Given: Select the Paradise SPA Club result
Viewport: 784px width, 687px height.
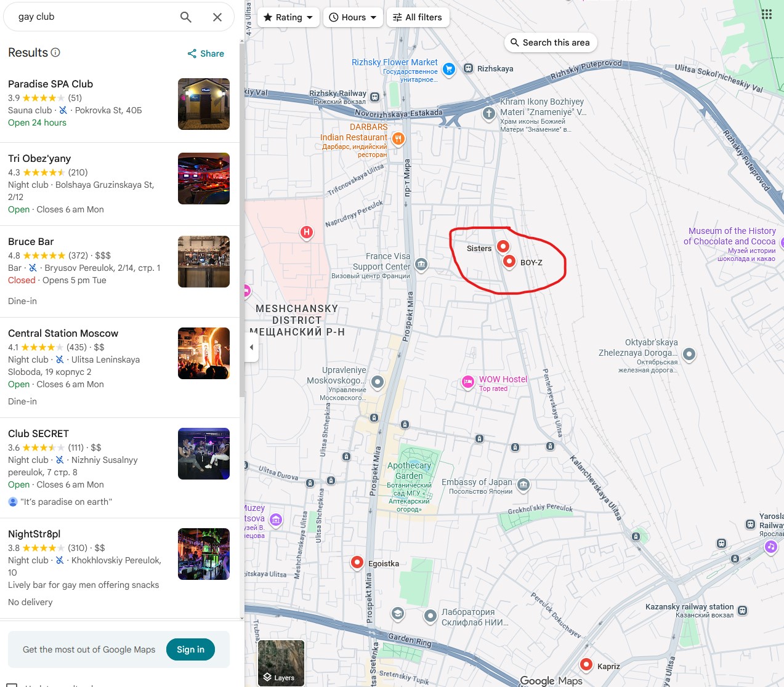Looking at the screenshot, I should click(x=119, y=105).
